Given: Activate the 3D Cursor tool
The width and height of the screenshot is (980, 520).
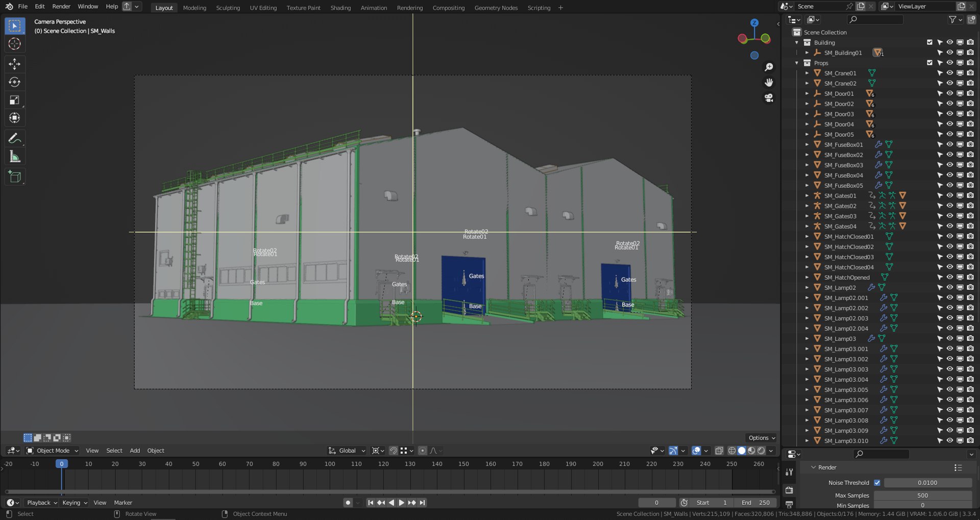Looking at the screenshot, I should (15, 44).
